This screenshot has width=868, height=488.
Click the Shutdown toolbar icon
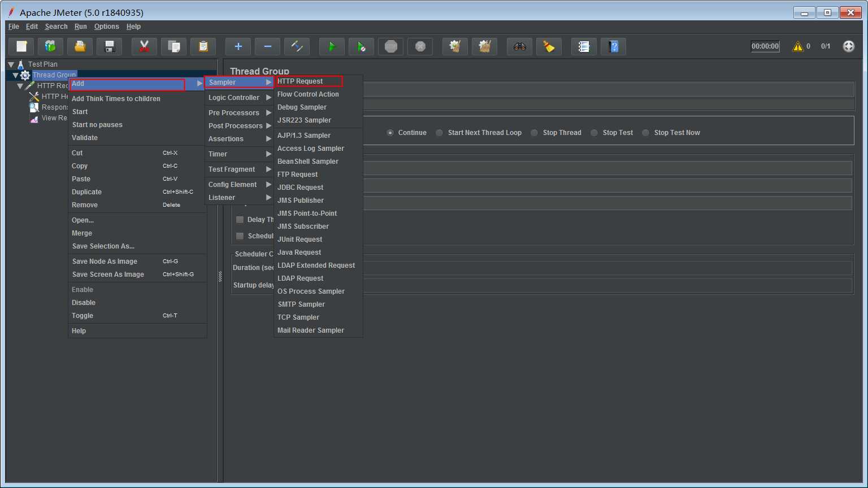click(x=420, y=46)
